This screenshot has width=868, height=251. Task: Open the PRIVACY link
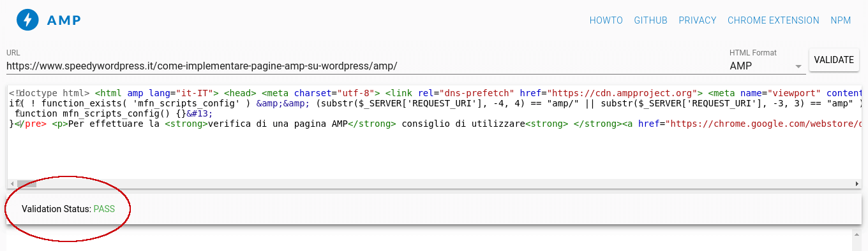click(x=698, y=20)
